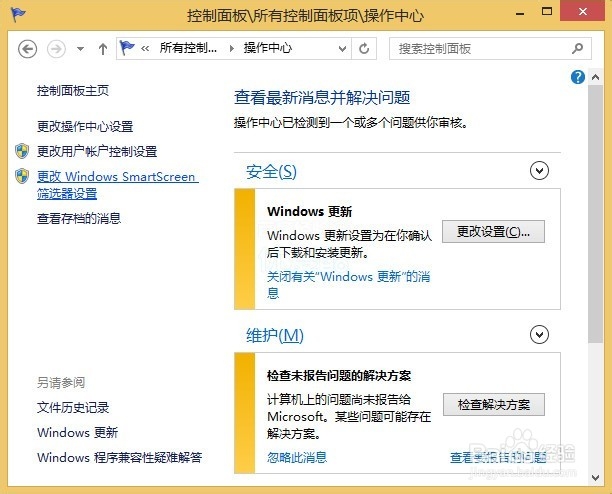Maximize the Action Center window
The height and width of the screenshot is (494, 612).
pos(547,12)
